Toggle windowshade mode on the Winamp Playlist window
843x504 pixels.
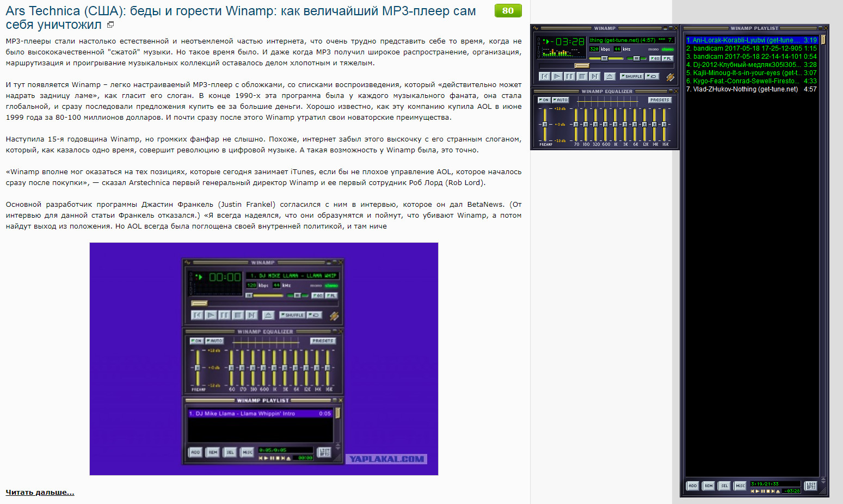click(820, 28)
